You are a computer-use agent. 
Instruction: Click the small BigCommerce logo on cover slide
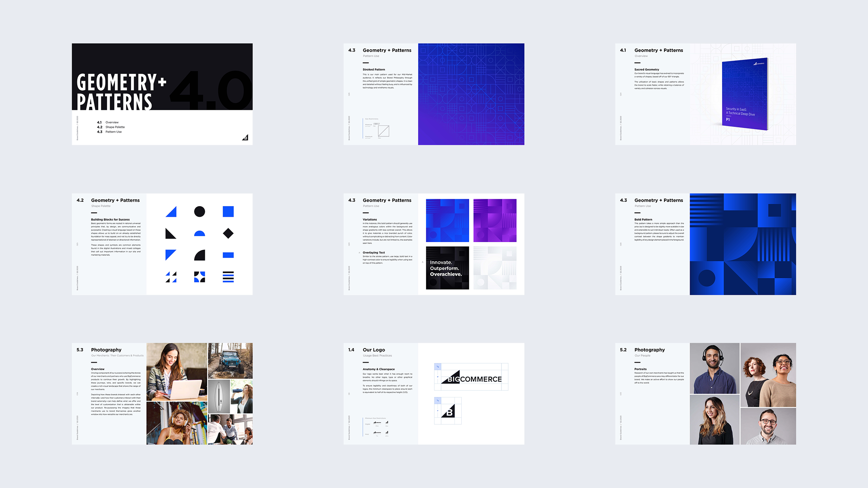245,138
